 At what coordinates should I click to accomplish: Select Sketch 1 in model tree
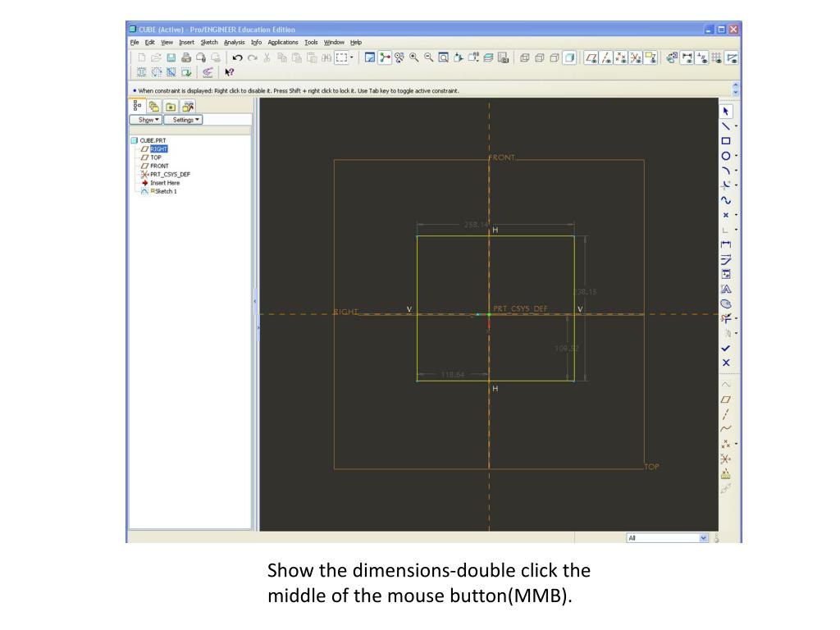165,191
